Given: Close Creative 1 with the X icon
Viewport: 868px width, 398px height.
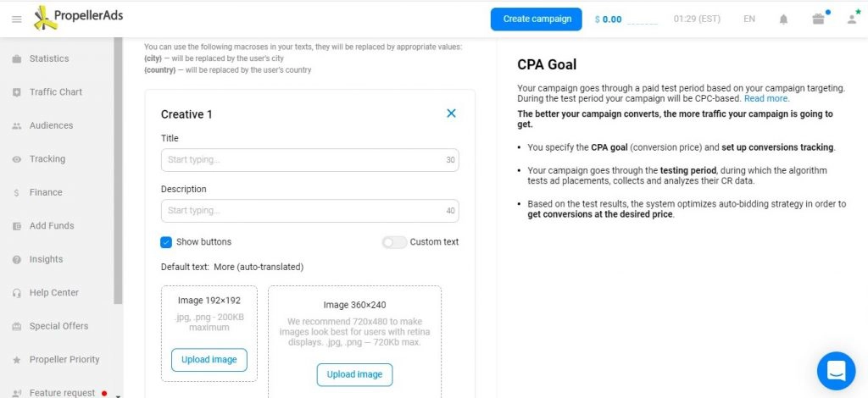Looking at the screenshot, I should (x=451, y=113).
